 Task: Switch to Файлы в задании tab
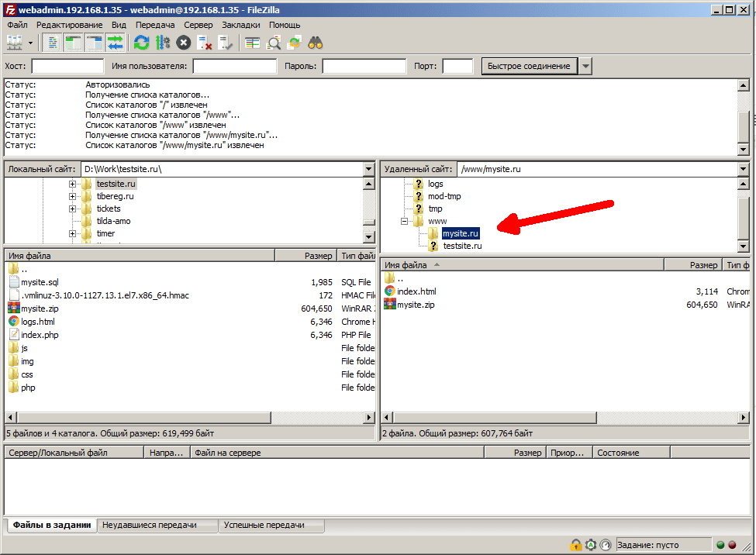coord(52,525)
